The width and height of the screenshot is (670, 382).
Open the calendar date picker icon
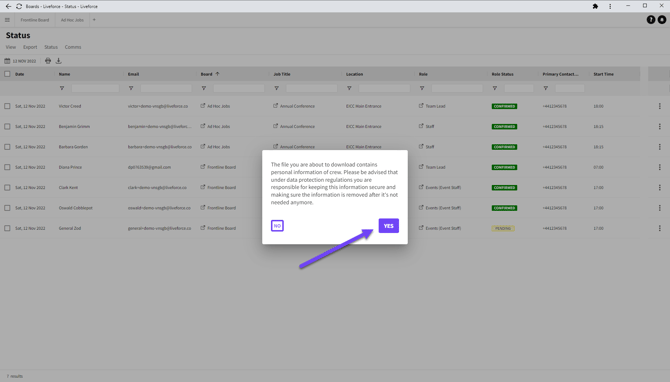point(7,61)
